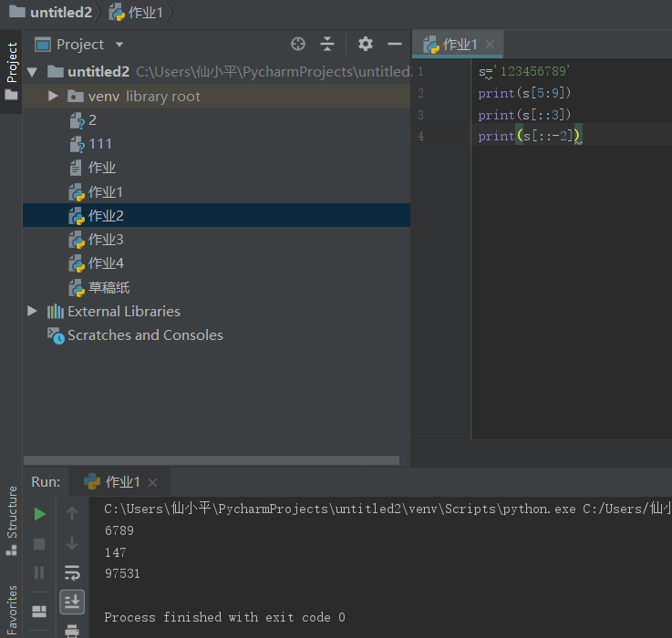Screen dimensions: 672x638
Task: Select Scratches and Consoles node
Action: click(216, 335)
